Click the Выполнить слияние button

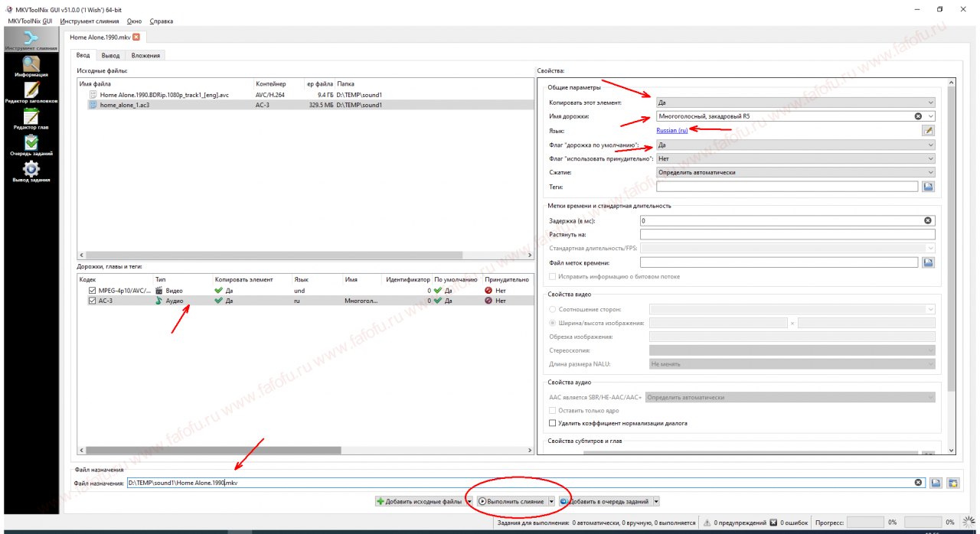pos(511,502)
